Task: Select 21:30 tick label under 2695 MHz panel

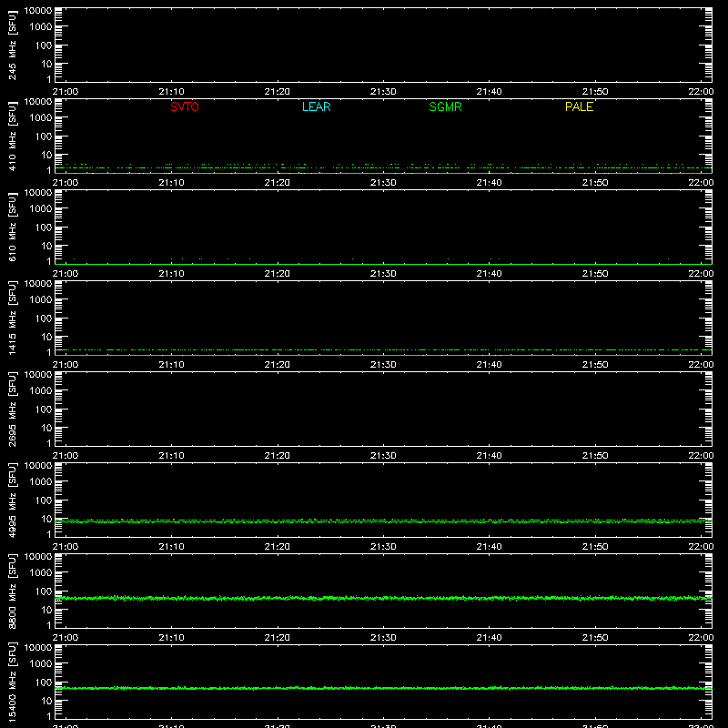Action: [383, 456]
